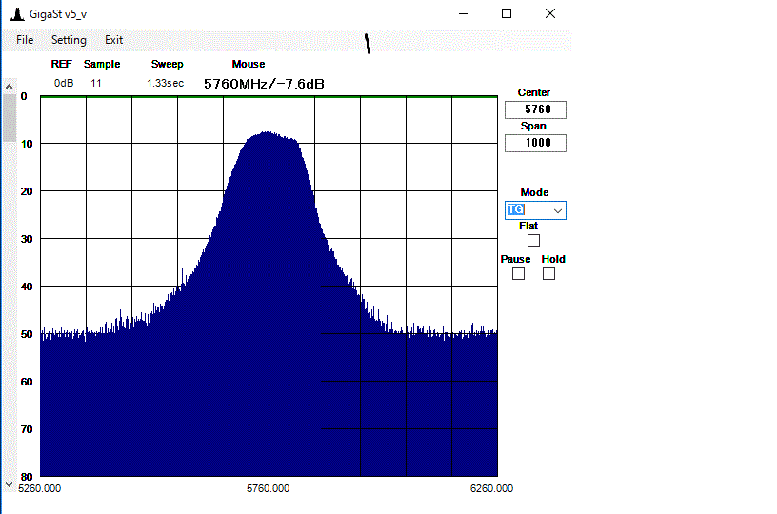Open the File menu
Screen dimensions: 777x514
tap(25, 40)
